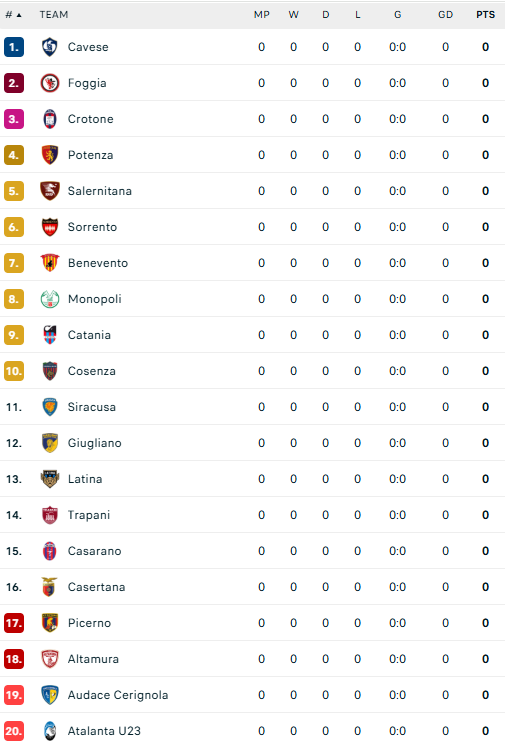Click the Sorrento team name
Screen dimensions: 505x747
click(92, 227)
